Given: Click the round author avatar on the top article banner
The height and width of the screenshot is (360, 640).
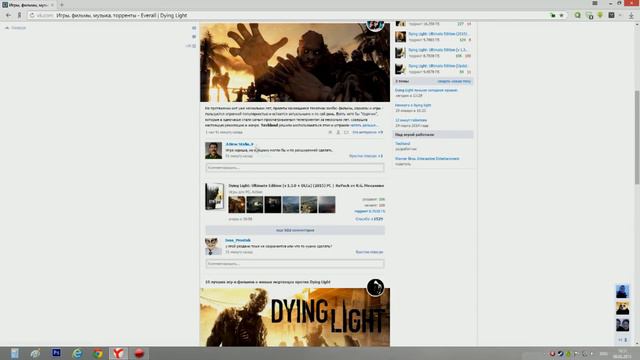Looking at the screenshot, I should click(375, 25).
